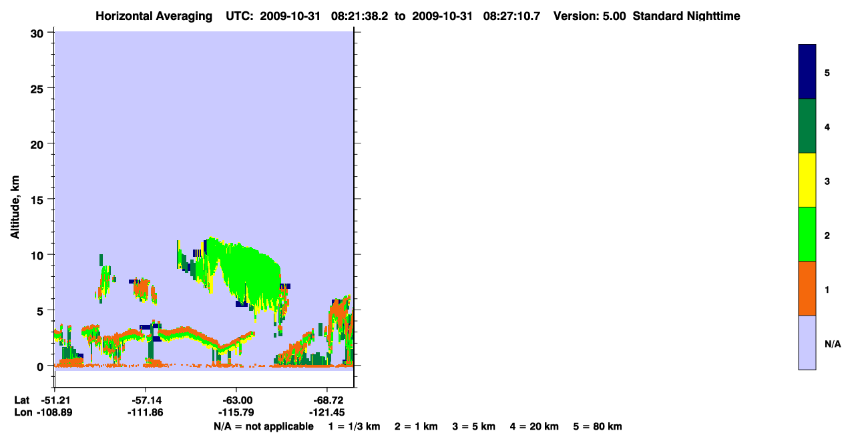Viewport: 868px width, 445px height.
Task: Click the '3 = 5 km' legend entry
Action: pyautogui.click(x=474, y=426)
